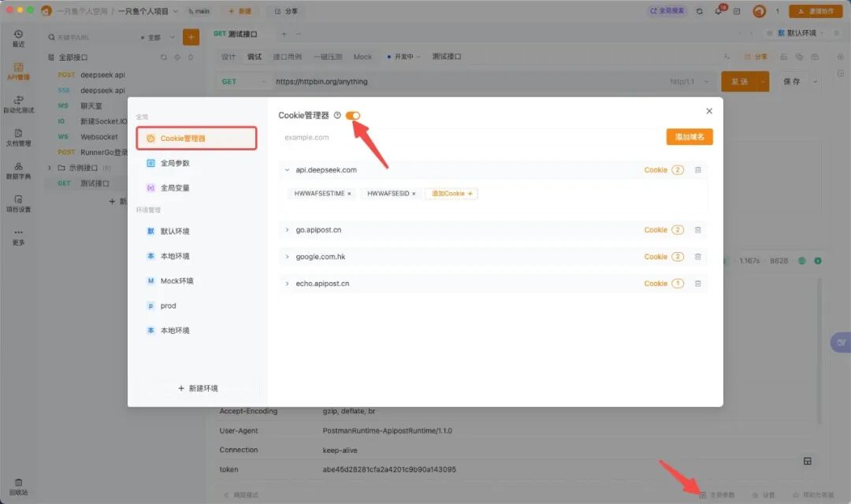
Task: Switch to the Mock tab
Action: (362, 57)
